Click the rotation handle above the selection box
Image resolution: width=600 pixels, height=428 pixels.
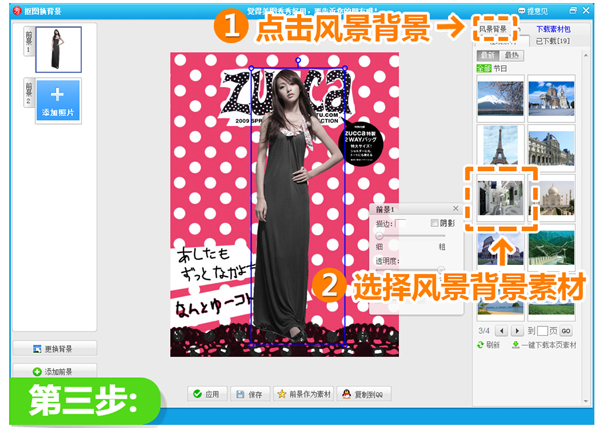(298, 60)
